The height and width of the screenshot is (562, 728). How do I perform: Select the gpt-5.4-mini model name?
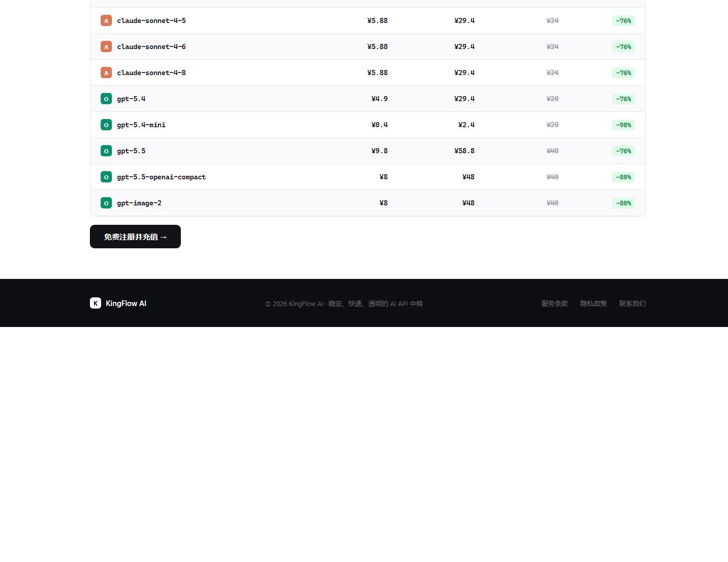pyautogui.click(x=141, y=125)
